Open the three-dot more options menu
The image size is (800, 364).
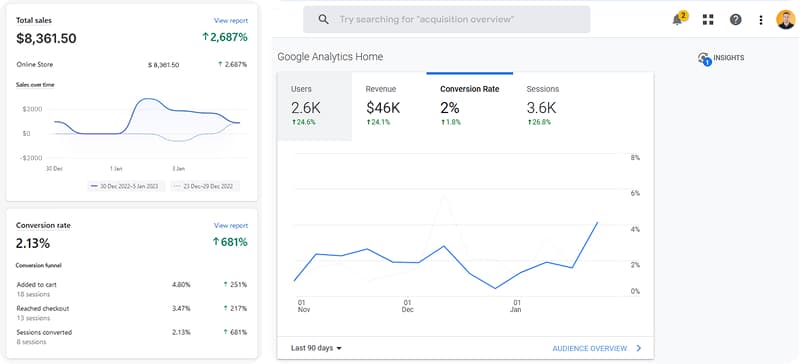[x=761, y=20]
